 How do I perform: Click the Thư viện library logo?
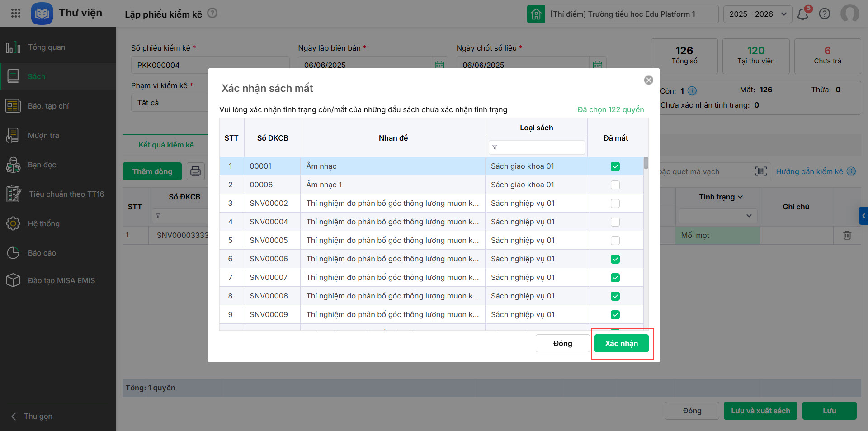tap(42, 13)
